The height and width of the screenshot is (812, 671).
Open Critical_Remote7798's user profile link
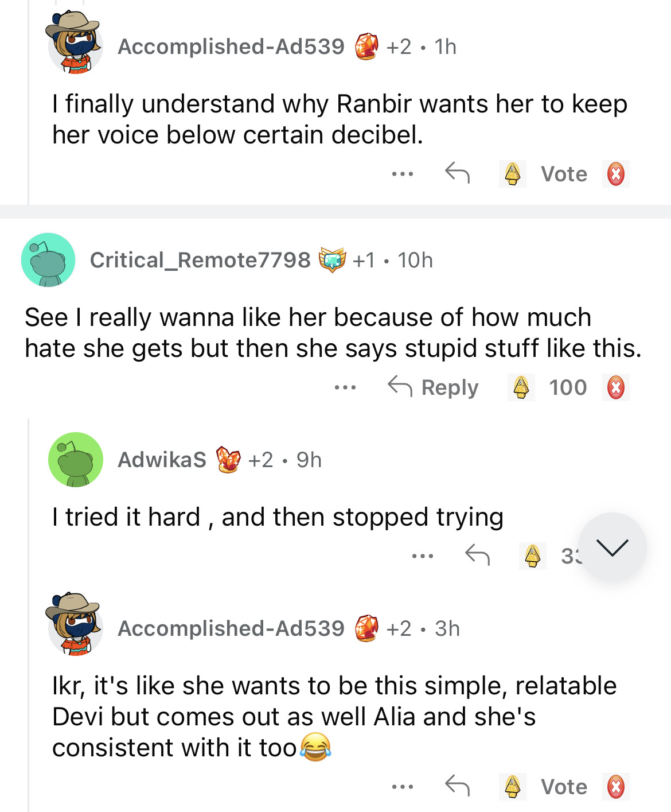tap(200, 260)
